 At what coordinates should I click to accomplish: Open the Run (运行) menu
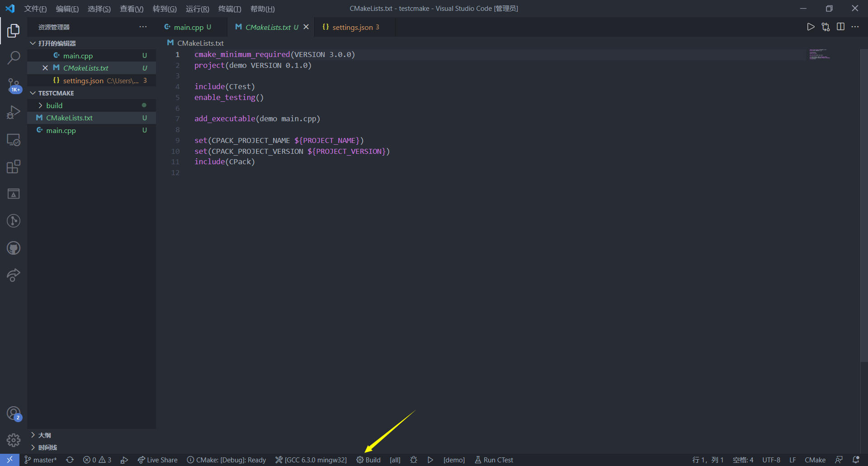coord(198,9)
